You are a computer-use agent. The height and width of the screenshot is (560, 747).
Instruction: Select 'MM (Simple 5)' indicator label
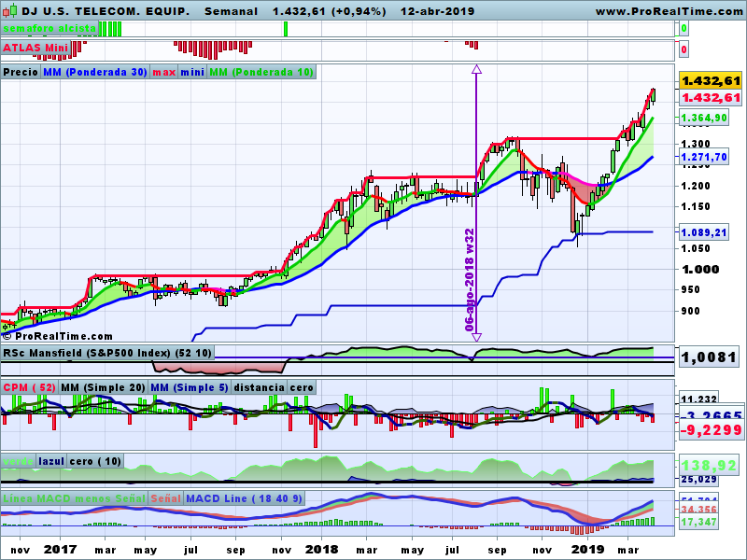[x=190, y=387]
